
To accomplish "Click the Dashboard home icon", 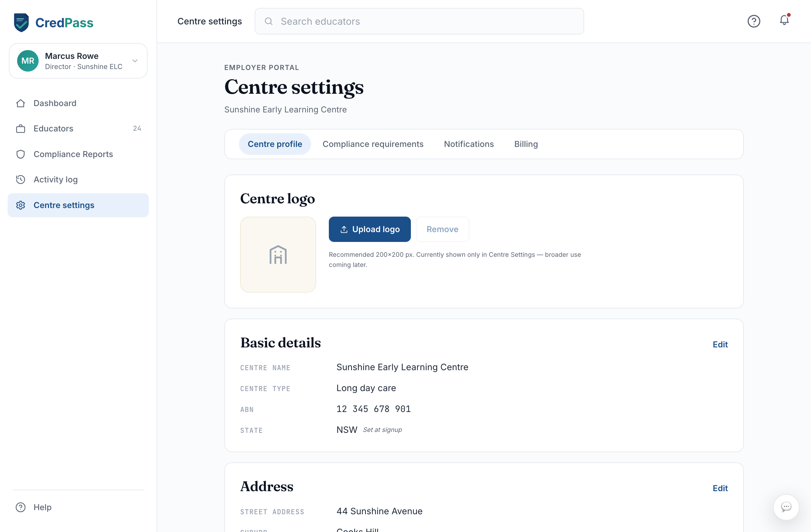I will [21, 103].
